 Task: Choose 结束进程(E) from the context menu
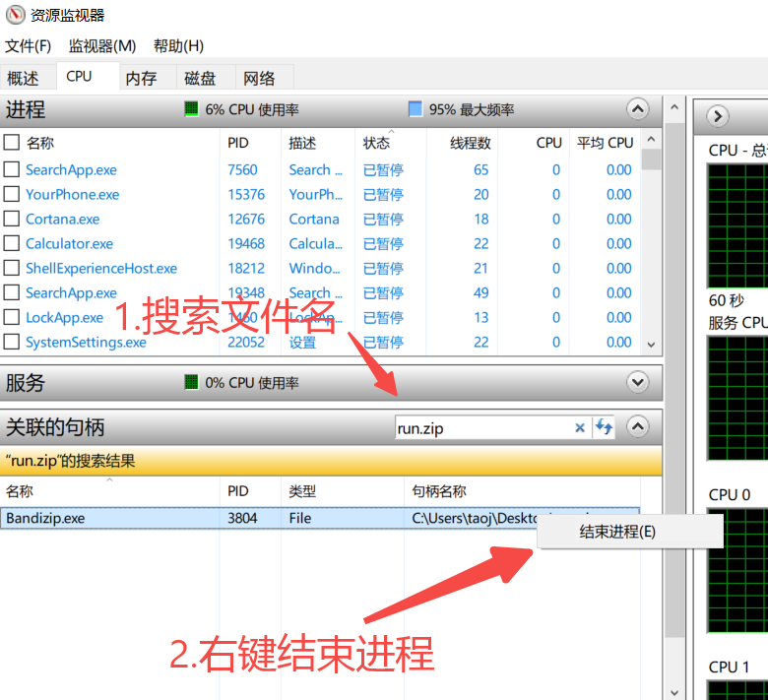pos(630,532)
